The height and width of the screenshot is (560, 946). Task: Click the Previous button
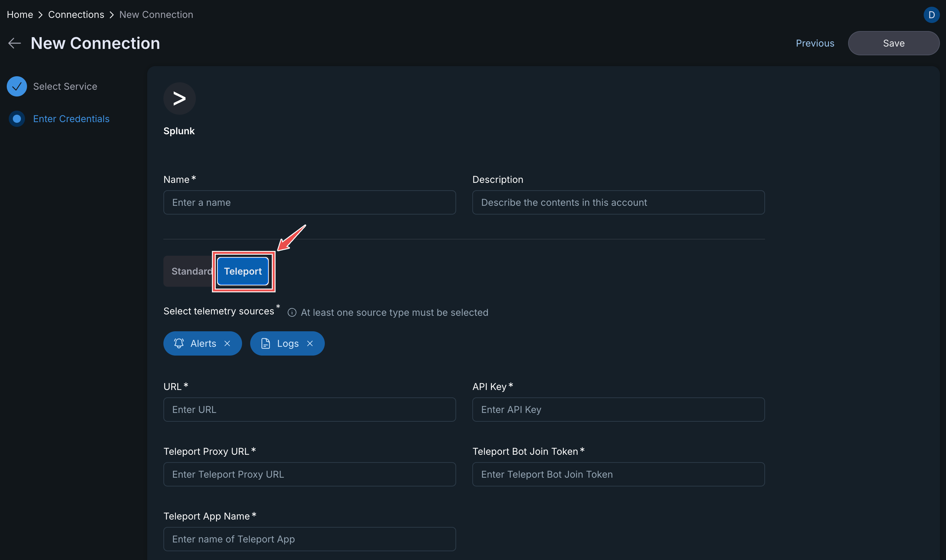815,43
